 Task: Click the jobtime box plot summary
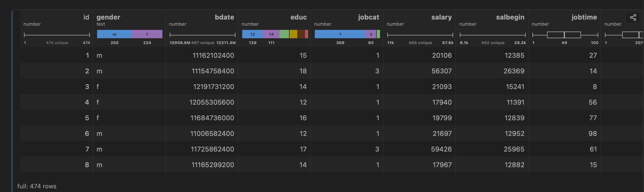565,35
